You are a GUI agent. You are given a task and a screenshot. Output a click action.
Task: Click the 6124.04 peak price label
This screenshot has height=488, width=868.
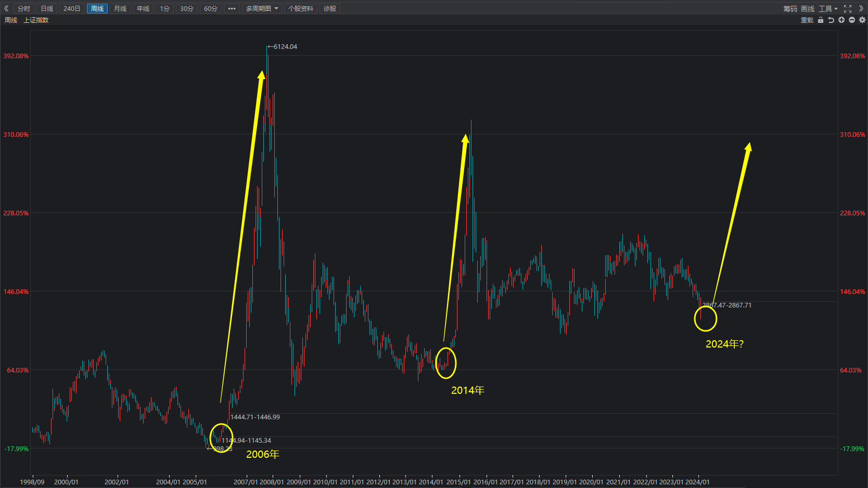point(285,47)
